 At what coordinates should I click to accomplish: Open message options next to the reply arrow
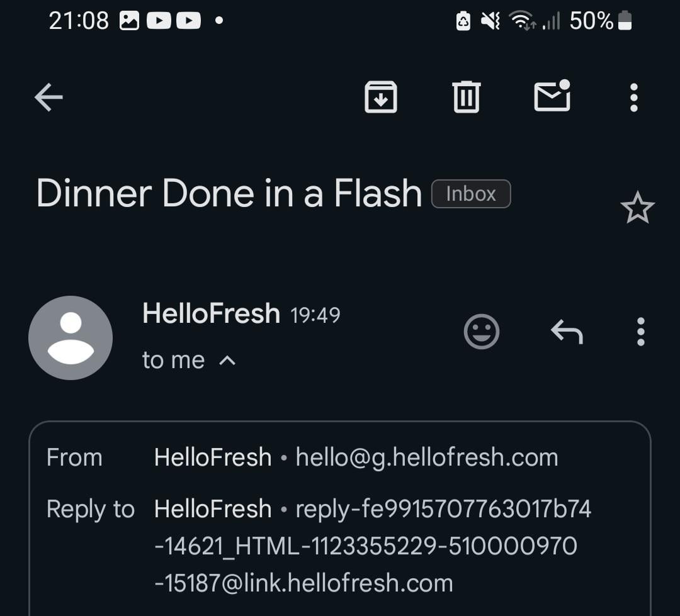pyautogui.click(x=640, y=331)
